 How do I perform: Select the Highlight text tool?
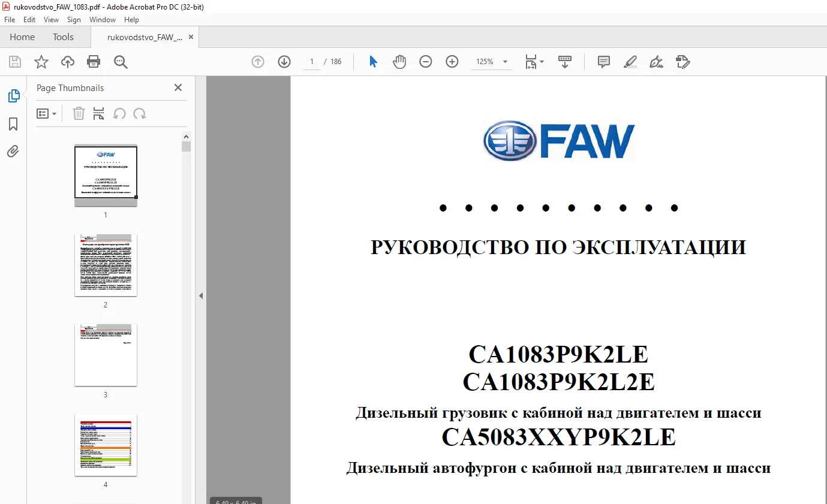[630, 62]
